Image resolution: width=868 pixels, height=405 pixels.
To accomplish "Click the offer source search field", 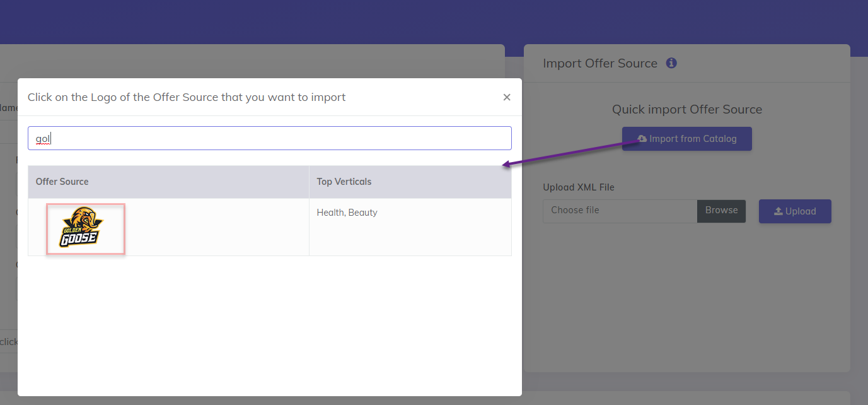I will (270, 138).
